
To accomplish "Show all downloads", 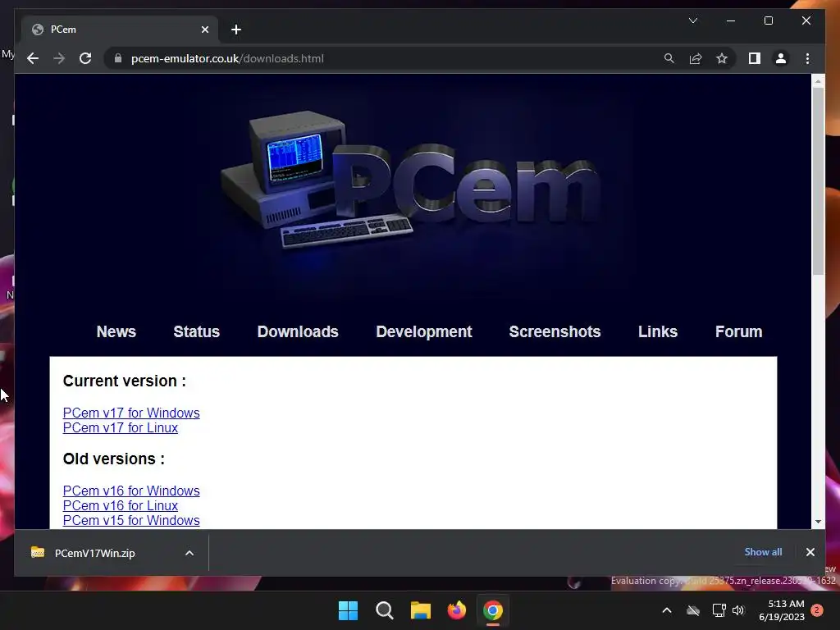I will (763, 552).
